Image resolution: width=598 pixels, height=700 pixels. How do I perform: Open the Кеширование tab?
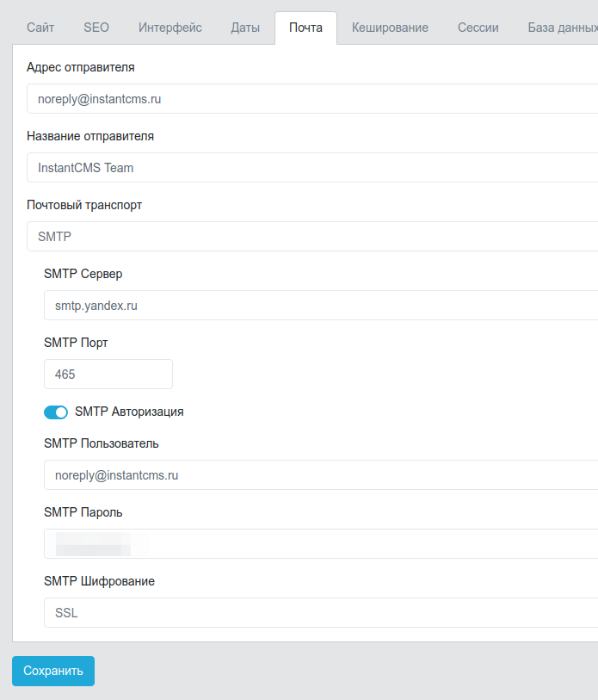click(390, 27)
